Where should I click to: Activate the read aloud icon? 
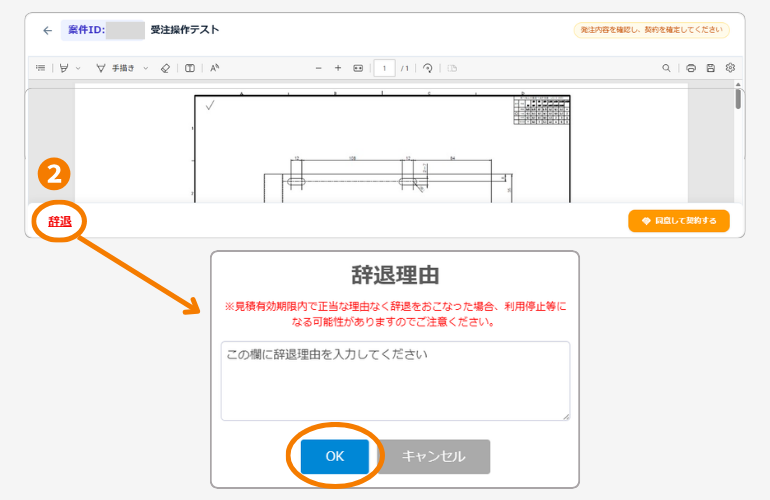(x=214, y=68)
